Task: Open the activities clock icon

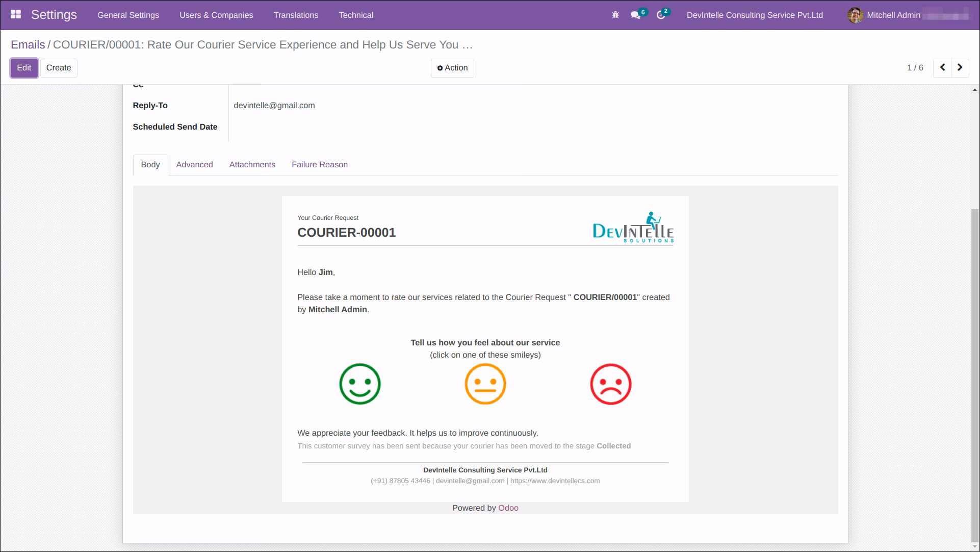Action: click(661, 15)
